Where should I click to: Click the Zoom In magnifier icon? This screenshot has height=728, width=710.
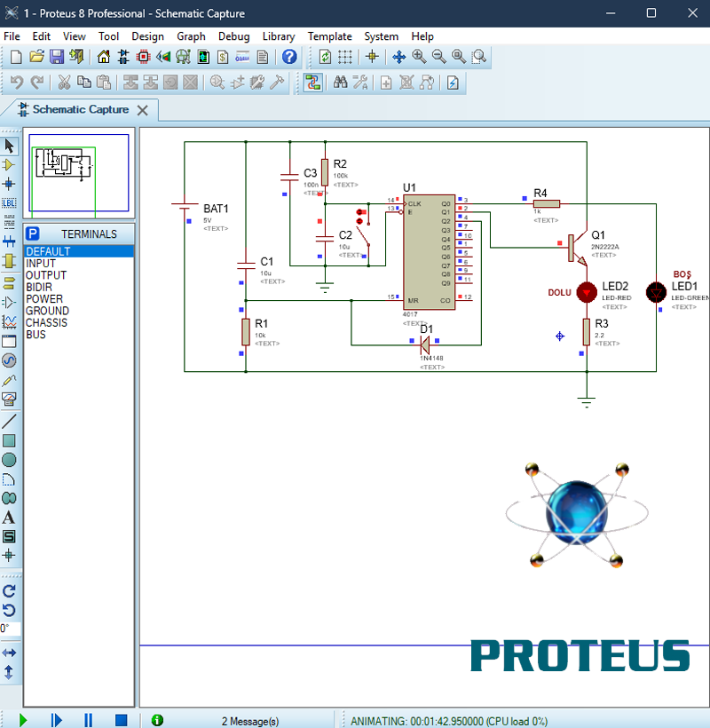(x=419, y=57)
